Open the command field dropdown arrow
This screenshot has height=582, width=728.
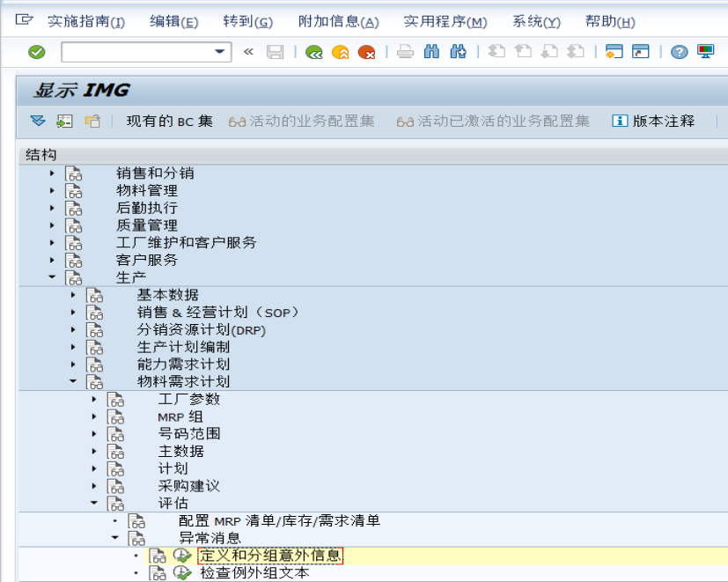tap(219, 52)
